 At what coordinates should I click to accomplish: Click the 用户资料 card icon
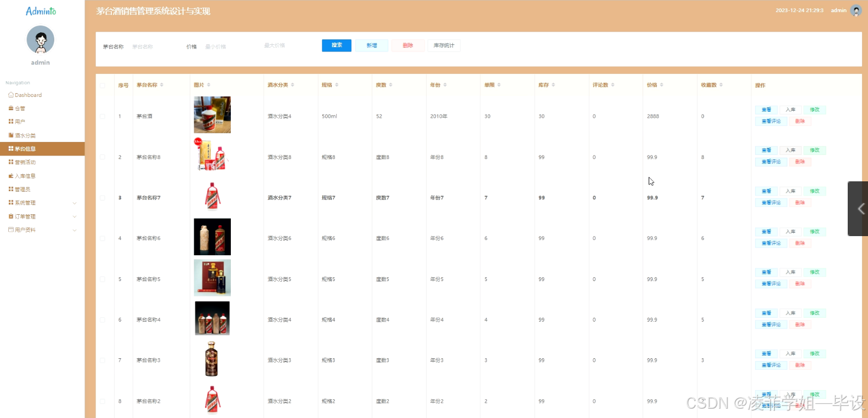point(11,230)
